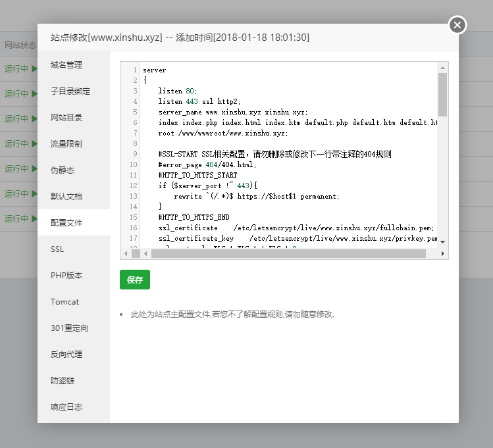Close the site modification dialog
The height and width of the screenshot is (448, 493).
click(457, 25)
